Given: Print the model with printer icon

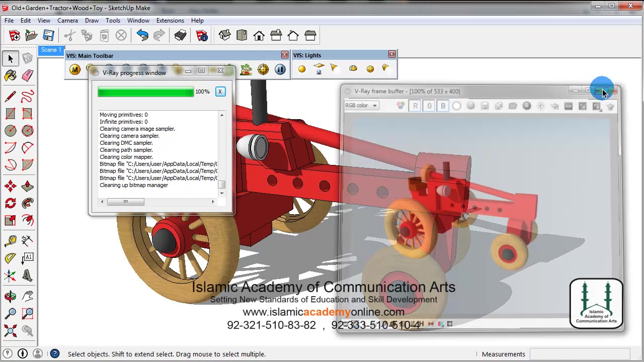Looking at the screenshot, I should click(x=180, y=35).
